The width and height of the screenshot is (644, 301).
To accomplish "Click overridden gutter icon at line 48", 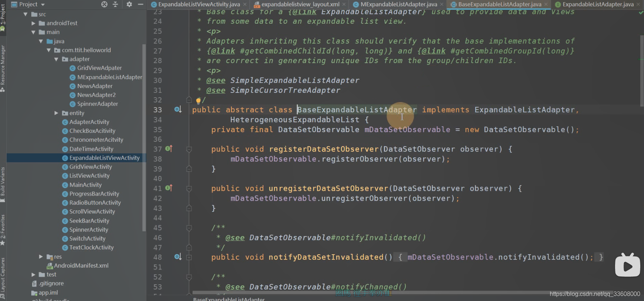I will coord(178,257).
